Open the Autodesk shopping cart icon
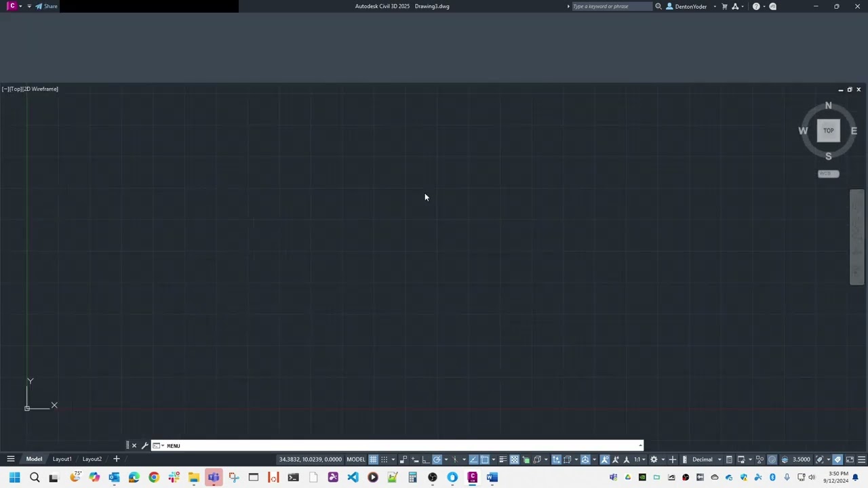Screen dimensions: 868x488 [x=724, y=6]
